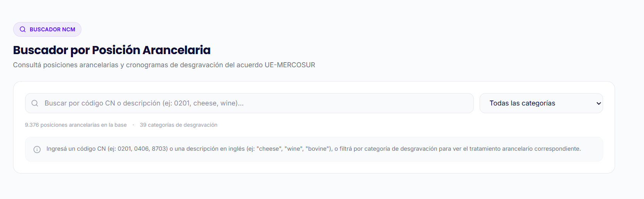The width and height of the screenshot is (644, 199).
Task: Click the "cheese" example word in the hint box
Action: [x=270, y=149]
